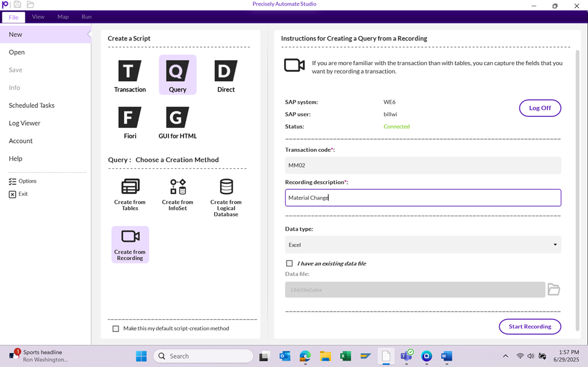Check 'I have an existing data file'
Screen dimensions: 588x367
289,263
